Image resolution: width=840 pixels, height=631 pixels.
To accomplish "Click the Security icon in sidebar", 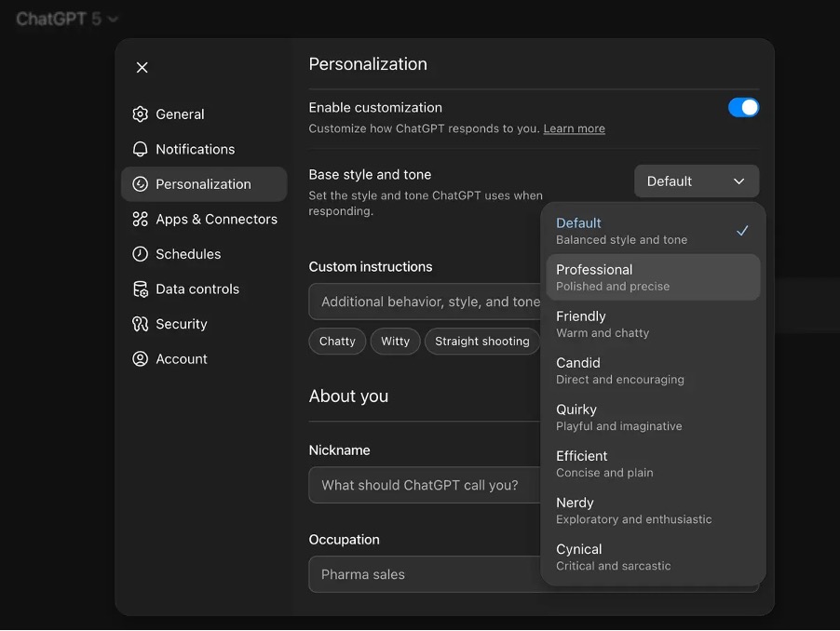I will click(141, 324).
